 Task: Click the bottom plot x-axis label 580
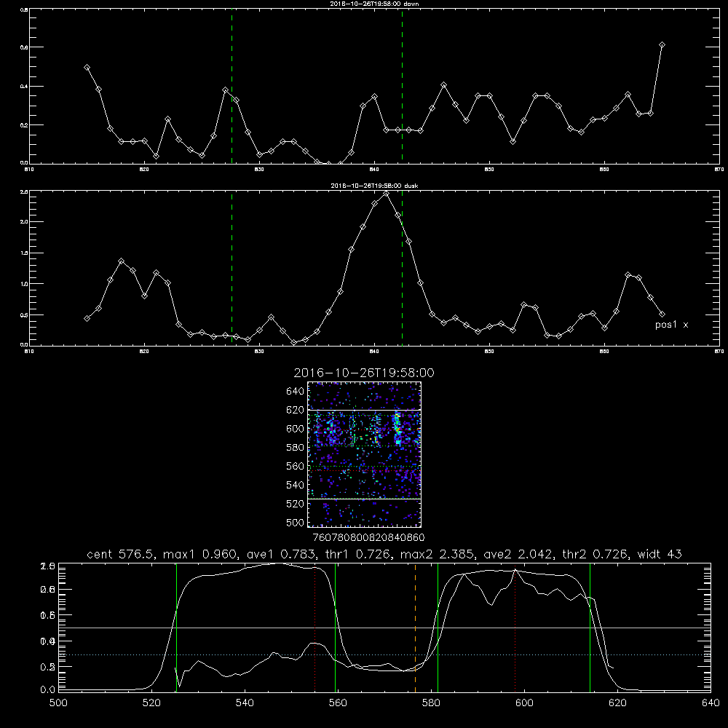(431, 703)
